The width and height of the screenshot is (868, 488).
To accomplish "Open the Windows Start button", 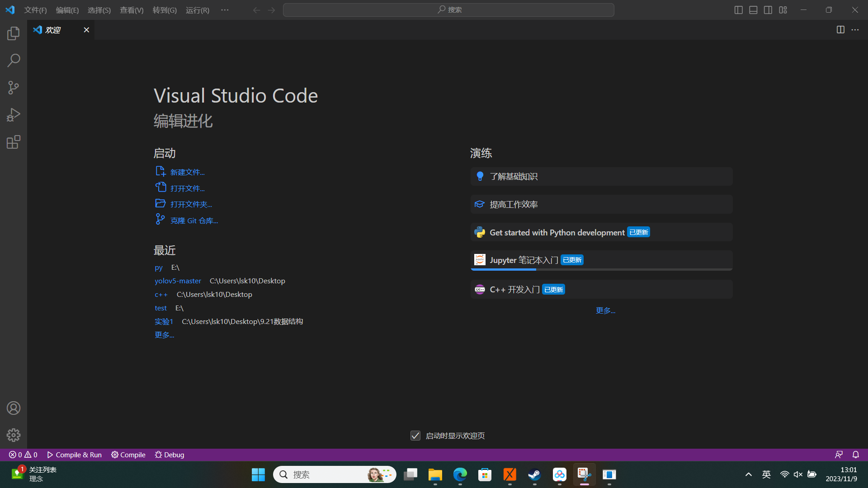I will click(x=258, y=474).
